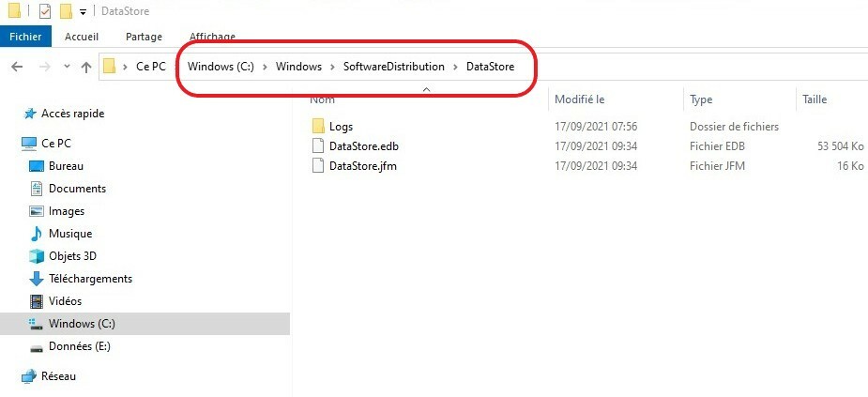Screen dimensions: 868x397
Task: Expand subfolders arrow after Ce PC breadcrumb
Action: point(176,67)
